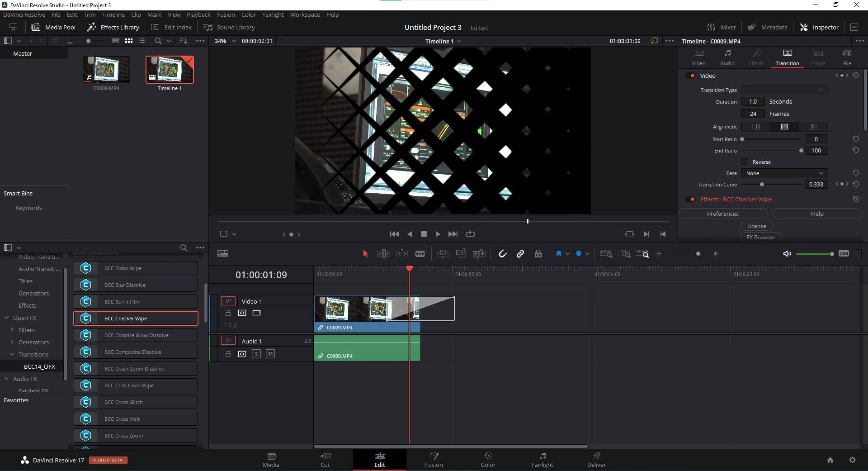Lock the Video 1 track
868x471 pixels.
[x=228, y=313]
